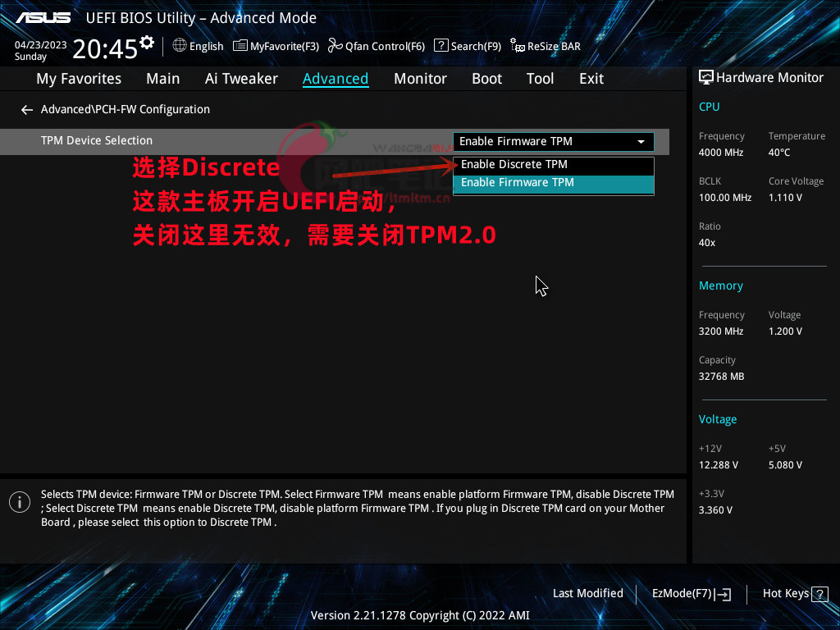Viewport: 840px width, 630px height.
Task: Click the Hardware Monitor title
Action: coord(769,78)
